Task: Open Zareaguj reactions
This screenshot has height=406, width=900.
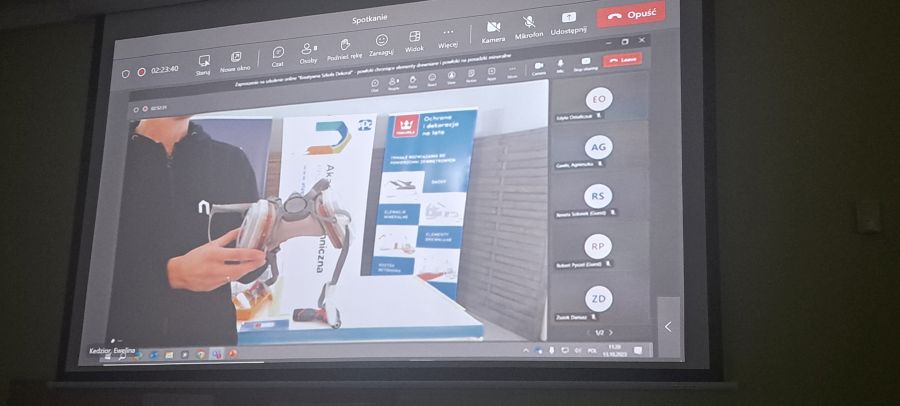Action: click(381, 45)
